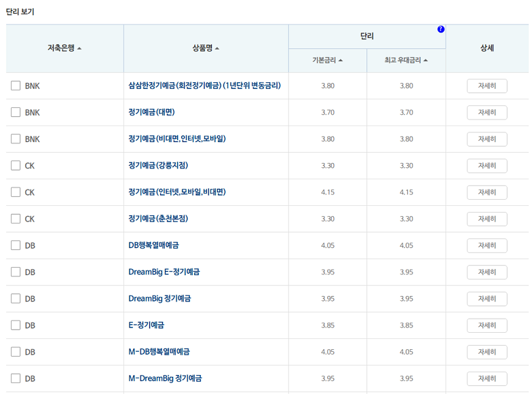
Task: Click the 단리 column group header
Action: click(x=366, y=37)
